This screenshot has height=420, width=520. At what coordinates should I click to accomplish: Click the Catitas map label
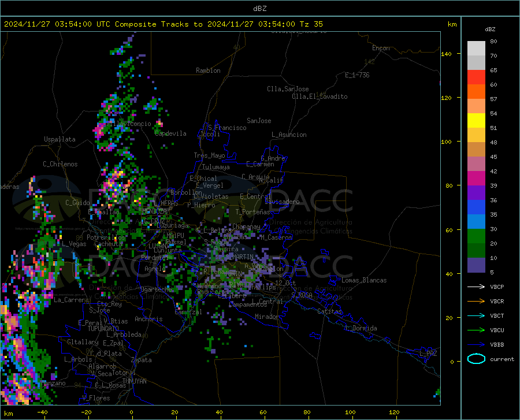[329, 311]
